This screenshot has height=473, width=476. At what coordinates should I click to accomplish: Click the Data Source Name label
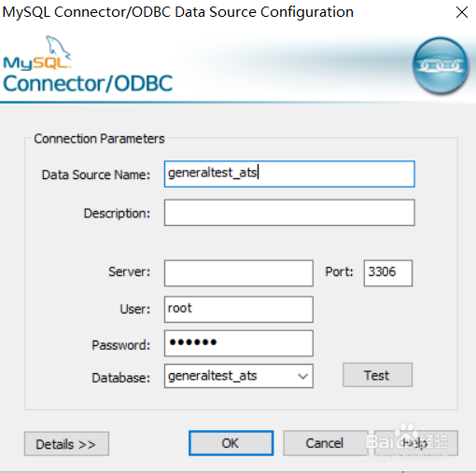pos(96,174)
